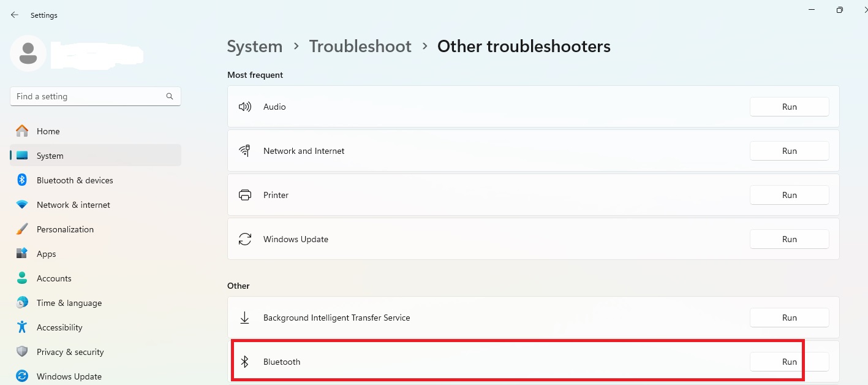The width and height of the screenshot is (868, 385).
Task: Click the back arrow at top left
Action: coord(14,14)
